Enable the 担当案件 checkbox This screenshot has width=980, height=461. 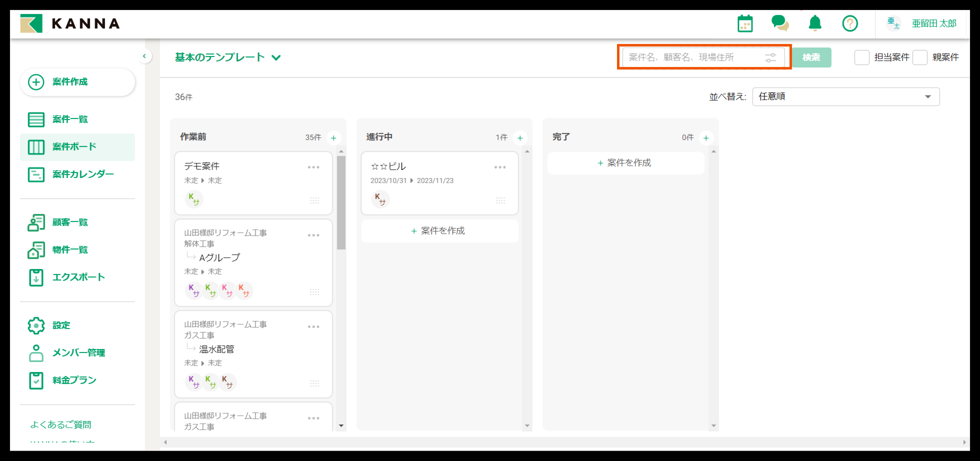coord(862,57)
